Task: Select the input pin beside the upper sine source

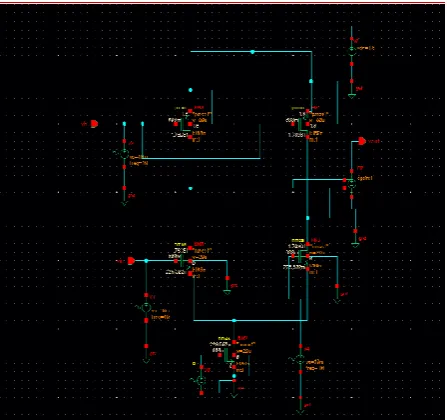Action: click(x=94, y=124)
